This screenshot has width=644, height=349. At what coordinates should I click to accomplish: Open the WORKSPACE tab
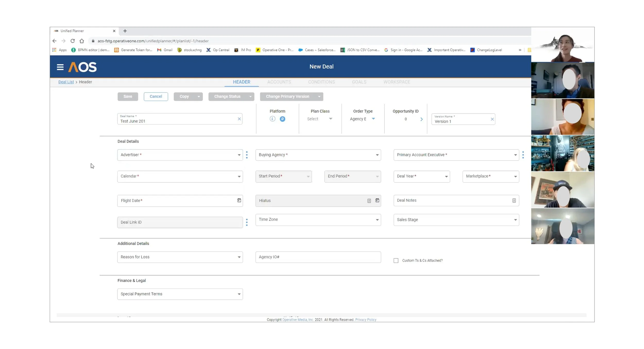pyautogui.click(x=396, y=82)
